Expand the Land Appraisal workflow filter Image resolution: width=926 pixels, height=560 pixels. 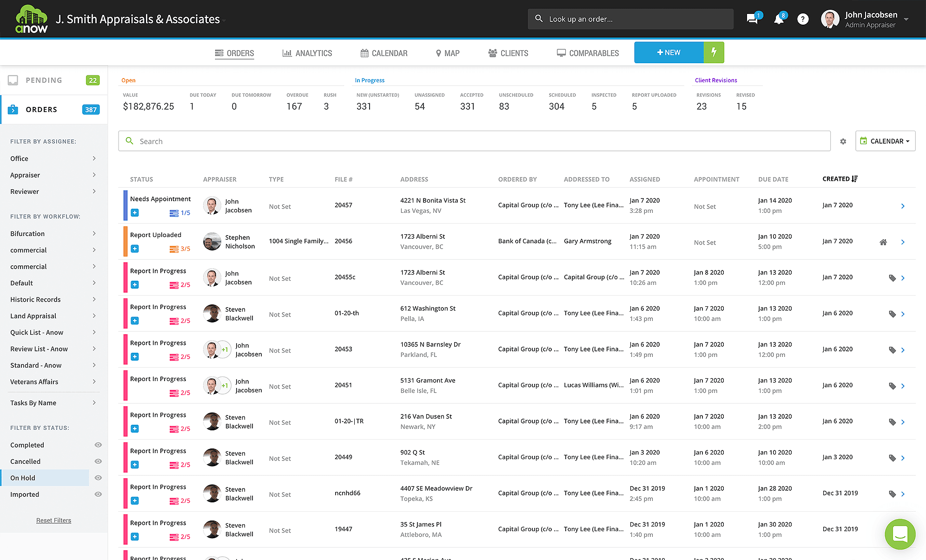[53, 316]
